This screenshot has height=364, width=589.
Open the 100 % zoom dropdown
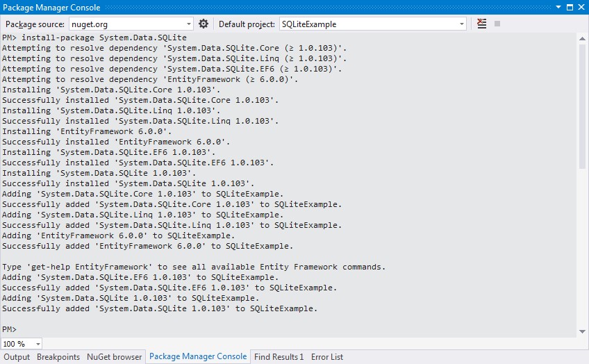(38, 344)
